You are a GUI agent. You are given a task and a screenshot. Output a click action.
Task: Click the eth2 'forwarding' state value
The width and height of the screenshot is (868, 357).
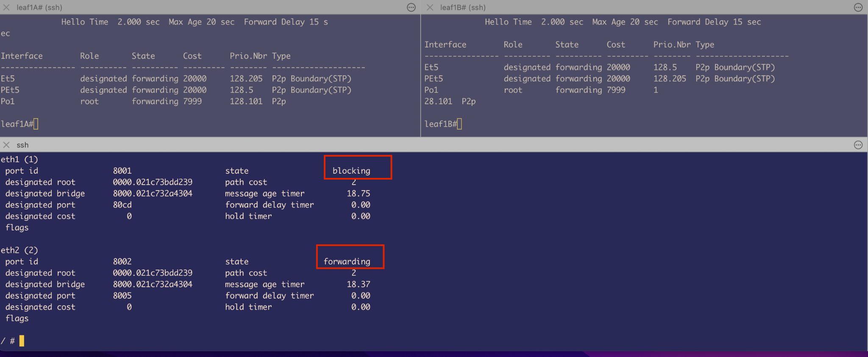point(347,261)
